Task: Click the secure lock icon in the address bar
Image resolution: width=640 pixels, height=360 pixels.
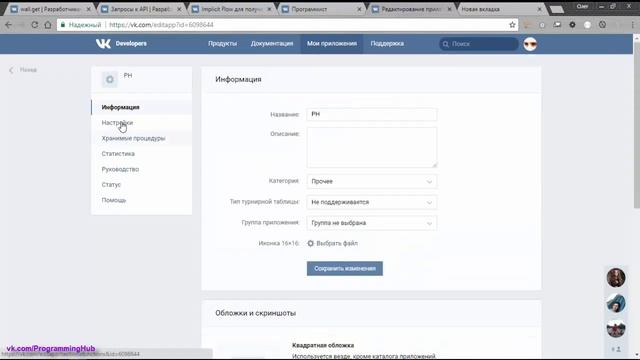Action: 63,25
